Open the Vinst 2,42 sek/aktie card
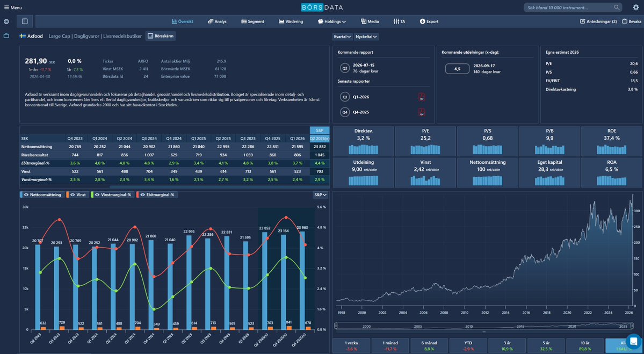644x354 pixels. click(425, 172)
